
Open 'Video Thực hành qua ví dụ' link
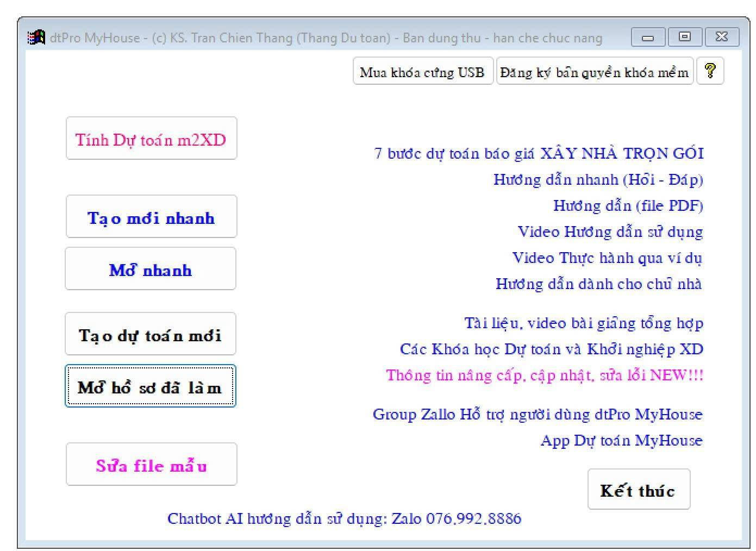(607, 258)
